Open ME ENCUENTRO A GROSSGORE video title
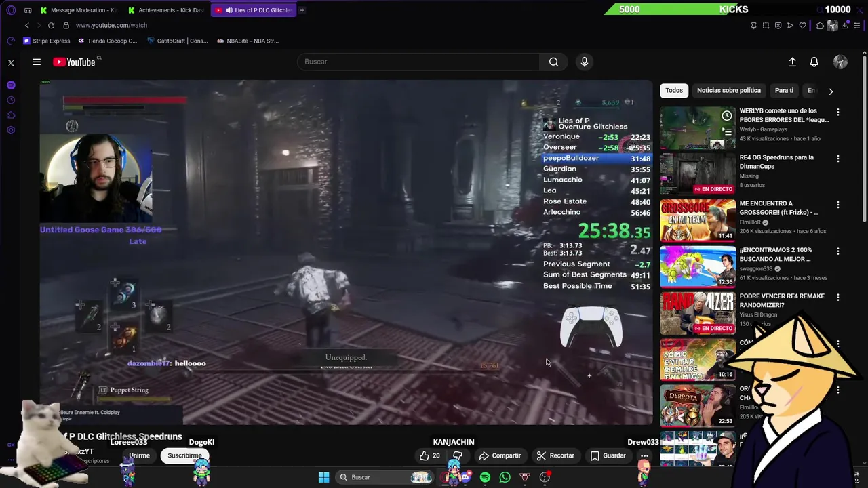The image size is (868, 488). [779, 208]
